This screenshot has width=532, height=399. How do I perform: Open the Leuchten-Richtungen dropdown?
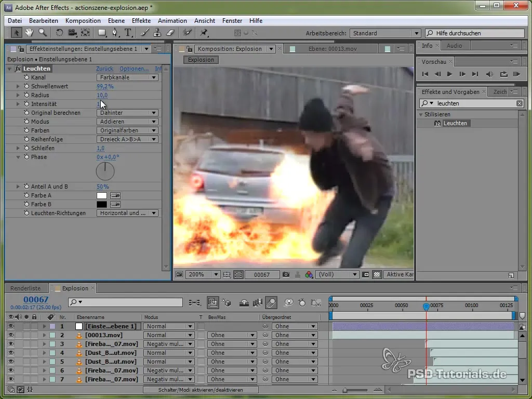tap(128, 213)
